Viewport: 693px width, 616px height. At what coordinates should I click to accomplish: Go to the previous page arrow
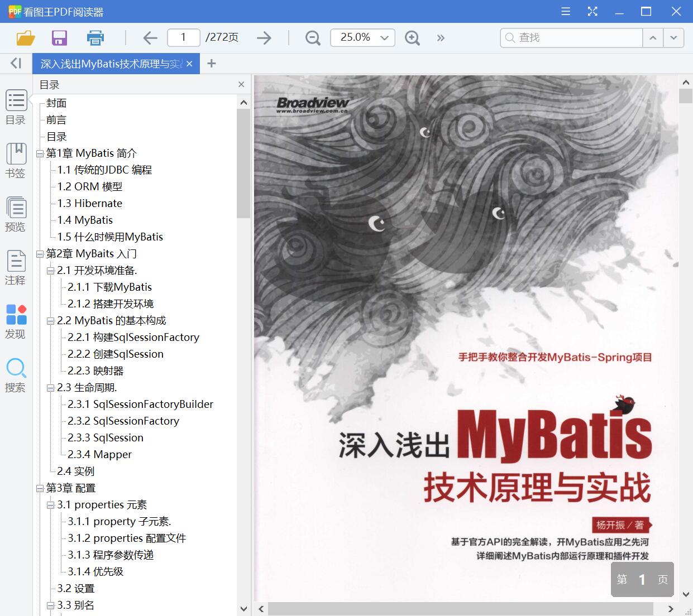pyautogui.click(x=150, y=38)
